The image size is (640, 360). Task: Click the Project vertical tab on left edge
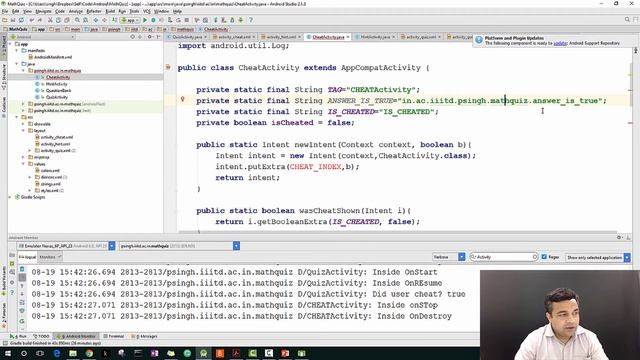pos(3,46)
